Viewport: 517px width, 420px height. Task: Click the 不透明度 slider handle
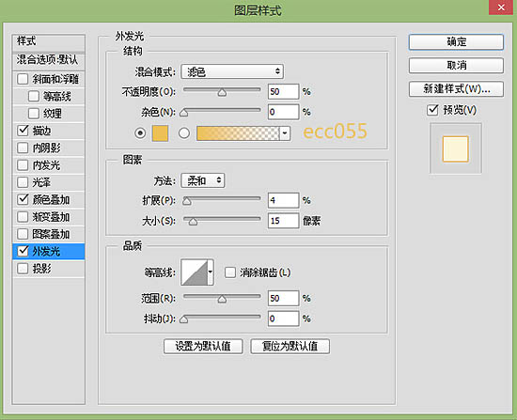[222, 93]
